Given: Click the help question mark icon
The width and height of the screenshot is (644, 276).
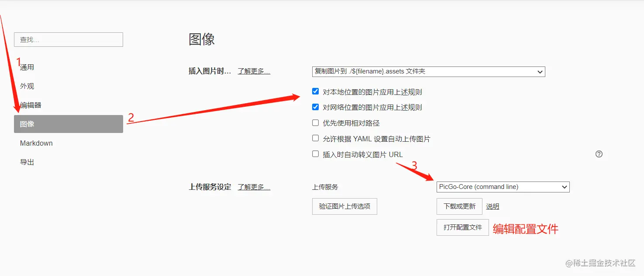Looking at the screenshot, I should tap(599, 154).
